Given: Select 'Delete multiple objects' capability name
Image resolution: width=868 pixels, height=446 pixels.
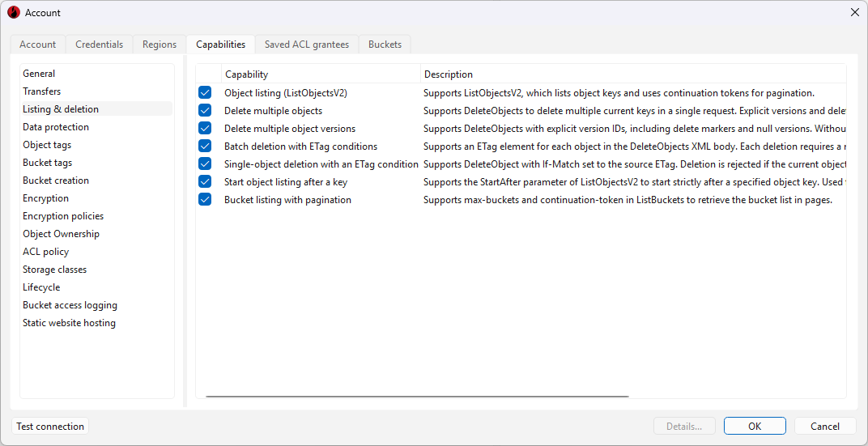Looking at the screenshot, I should pos(273,111).
